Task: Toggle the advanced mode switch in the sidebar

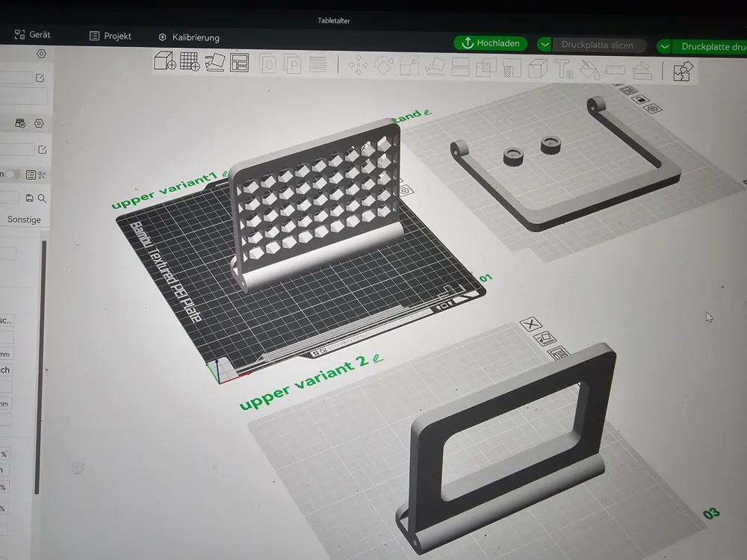Action: pos(12,175)
